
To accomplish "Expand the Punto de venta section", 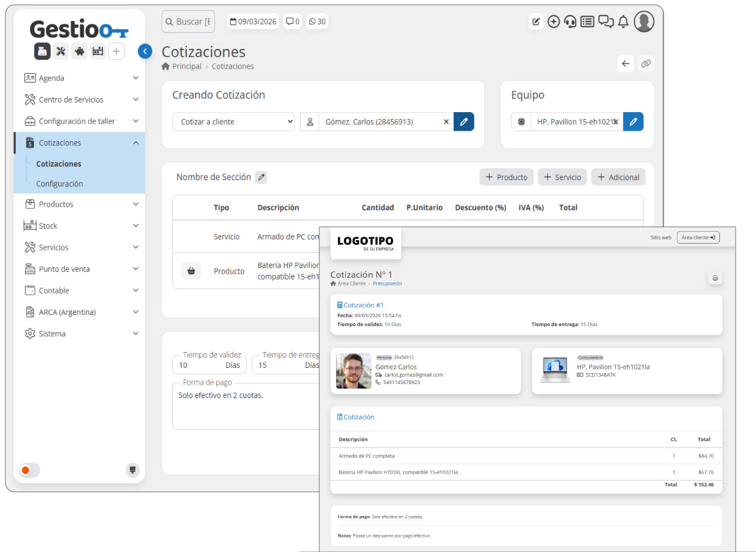I will [x=81, y=269].
